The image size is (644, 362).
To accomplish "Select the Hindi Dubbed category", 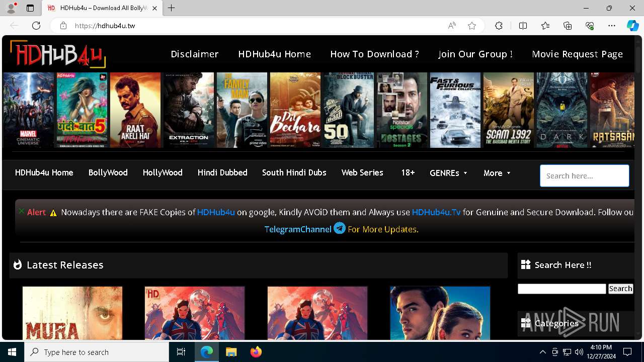I will pos(222,172).
